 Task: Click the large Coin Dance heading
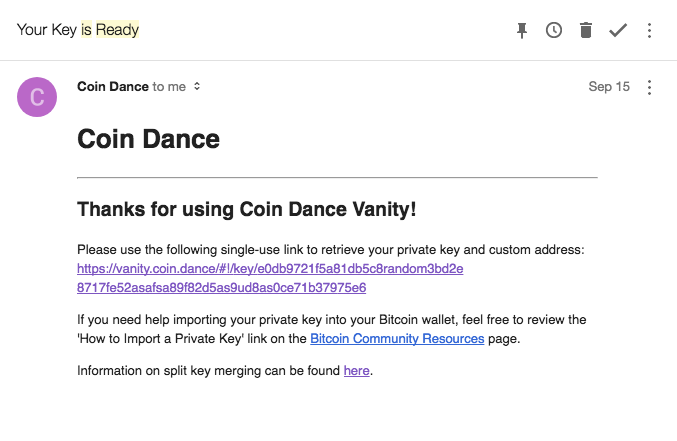pos(149,139)
